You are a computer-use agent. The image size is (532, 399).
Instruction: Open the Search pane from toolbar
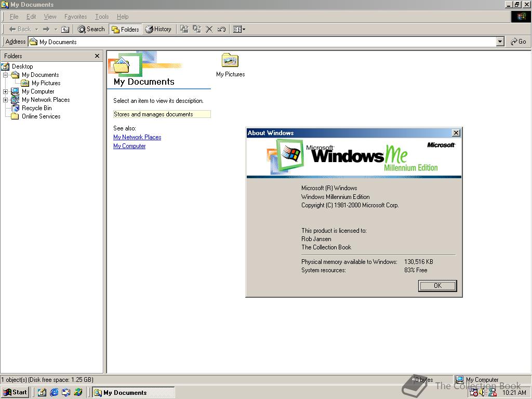point(91,29)
